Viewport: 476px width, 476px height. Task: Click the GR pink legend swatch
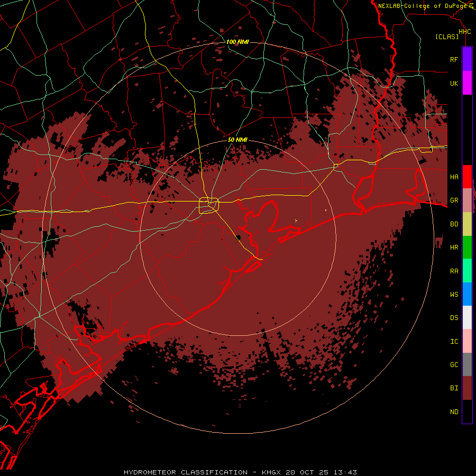click(467, 200)
